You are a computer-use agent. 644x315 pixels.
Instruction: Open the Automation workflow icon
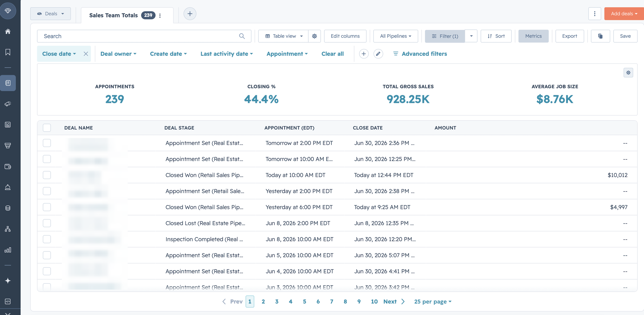pyautogui.click(x=8, y=229)
